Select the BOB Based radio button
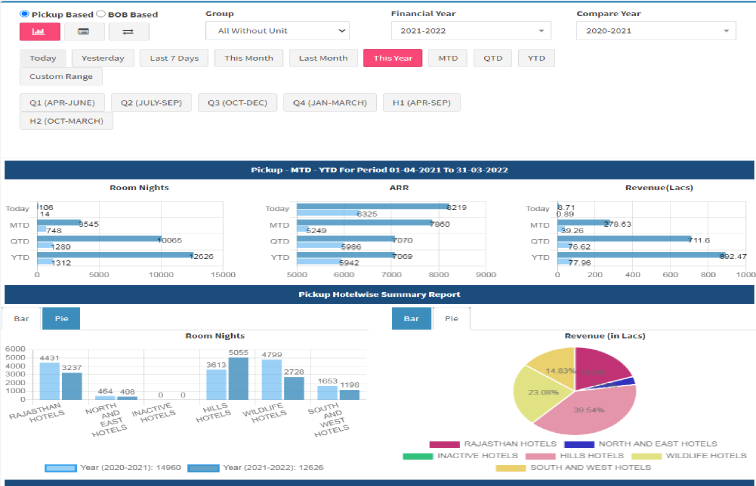This screenshot has width=756, height=486. pos(101,14)
